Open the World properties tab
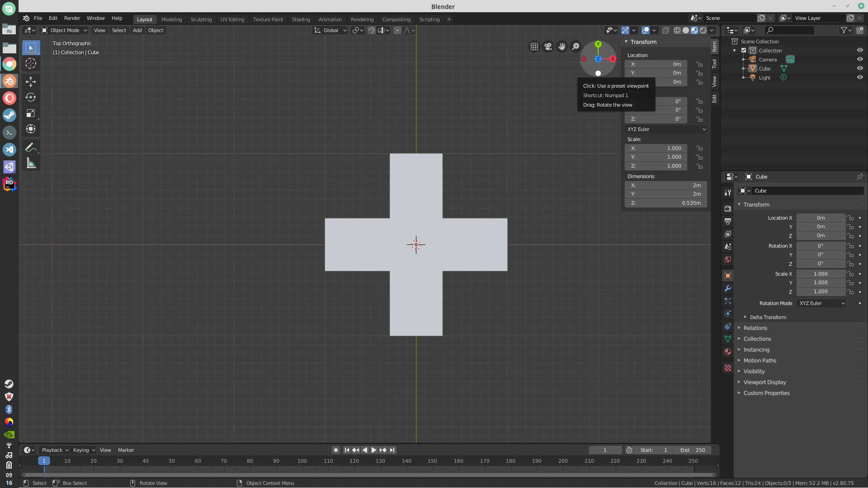The width and height of the screenshot is (868, 488). click(x=727, y=259)
